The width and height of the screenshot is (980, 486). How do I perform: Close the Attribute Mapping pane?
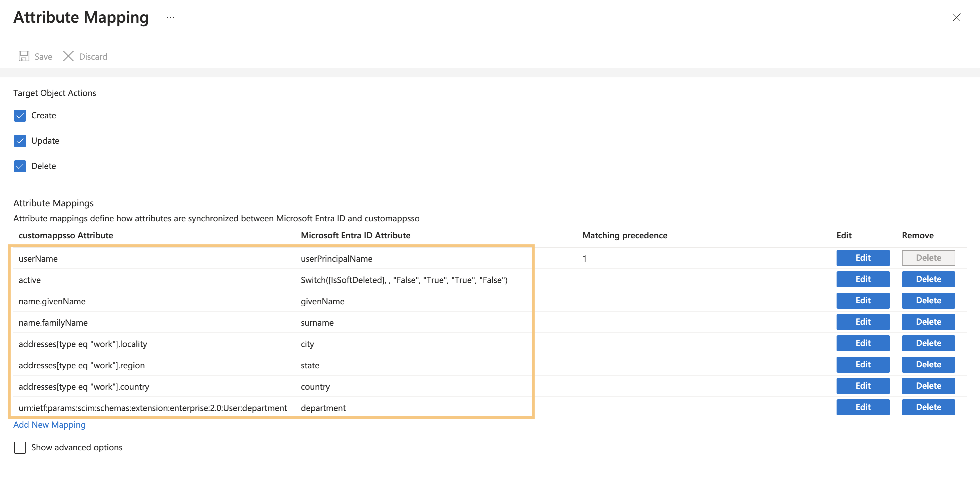(x=957, y=17)
